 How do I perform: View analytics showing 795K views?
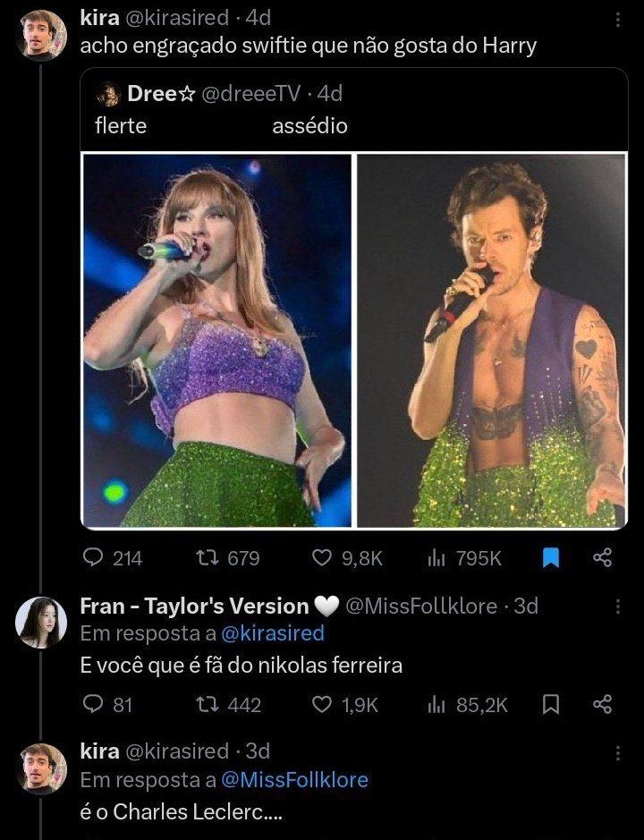point(436,558)
